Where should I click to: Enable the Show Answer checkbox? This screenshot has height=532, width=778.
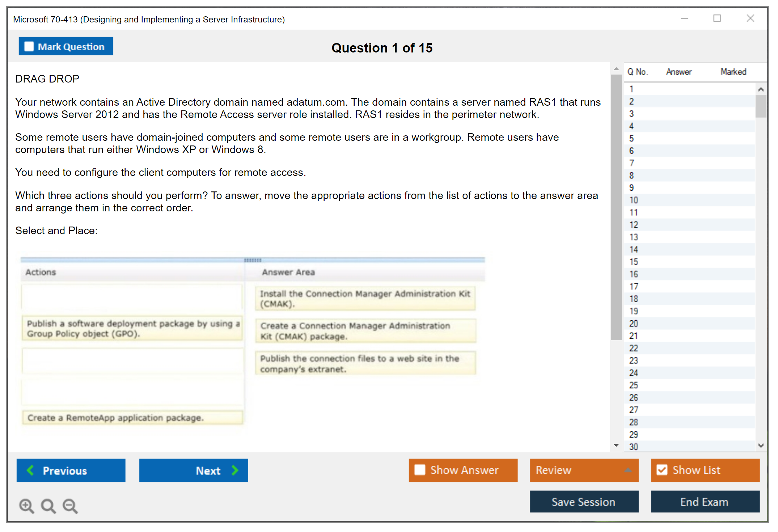[420, 470]
